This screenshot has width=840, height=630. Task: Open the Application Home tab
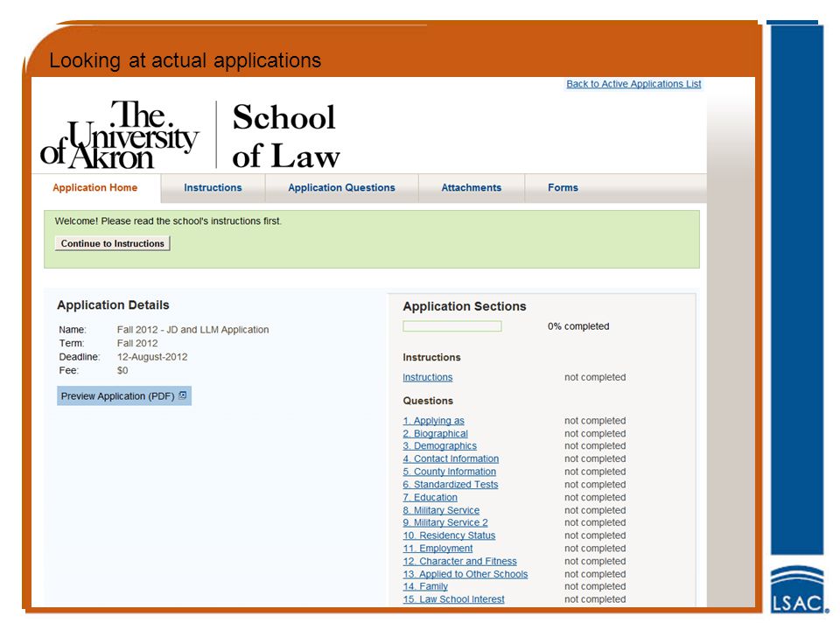point(94,187)
